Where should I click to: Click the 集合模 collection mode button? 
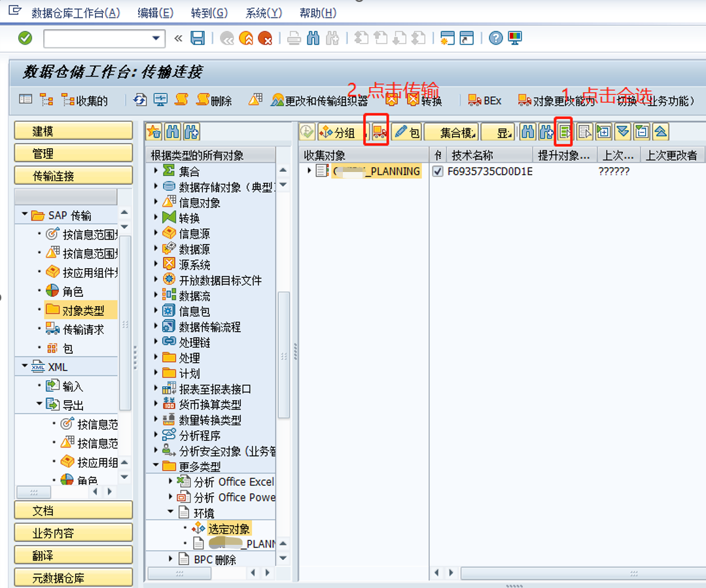[x=451, y=132]
